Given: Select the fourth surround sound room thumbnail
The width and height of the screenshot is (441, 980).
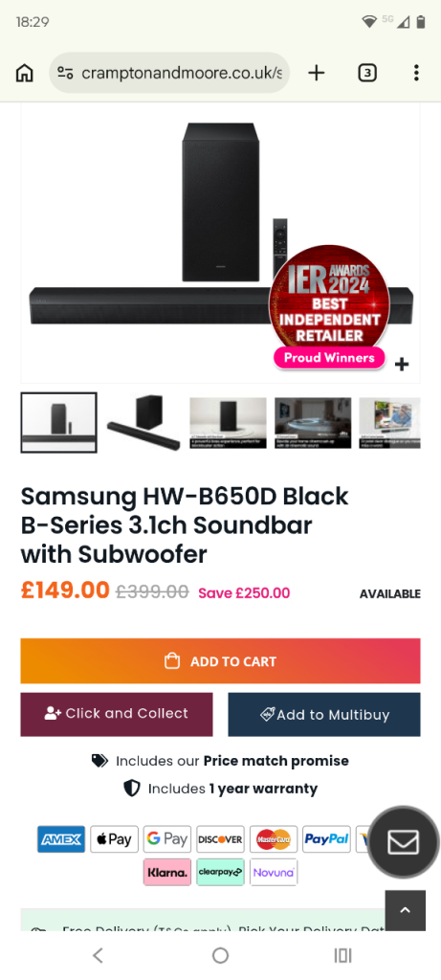Looking at the screenshot, I should click(x=313, y=422).
